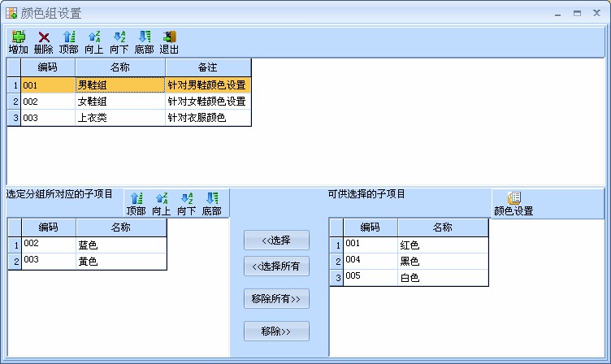Move group to top with upper 顶部 icon

[69, 37]
